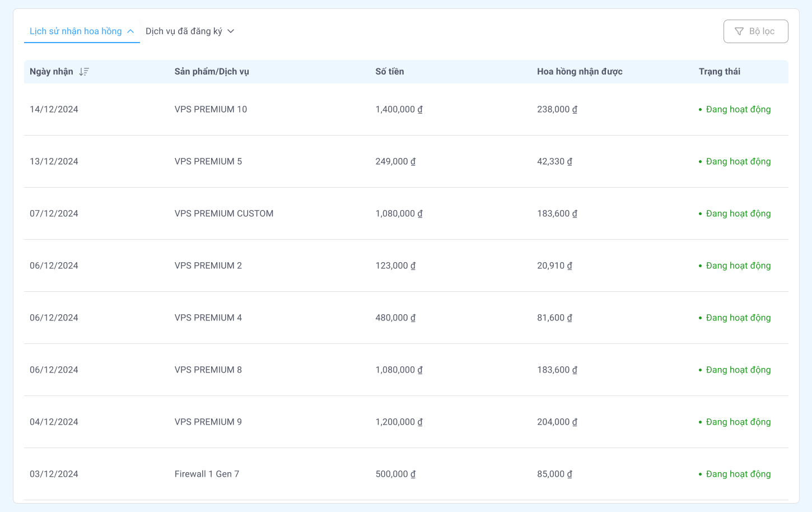This screenshot has width=812, height=512.
Task: Select the VPS PREMIUM 2 product name
Action: (208, 266)
